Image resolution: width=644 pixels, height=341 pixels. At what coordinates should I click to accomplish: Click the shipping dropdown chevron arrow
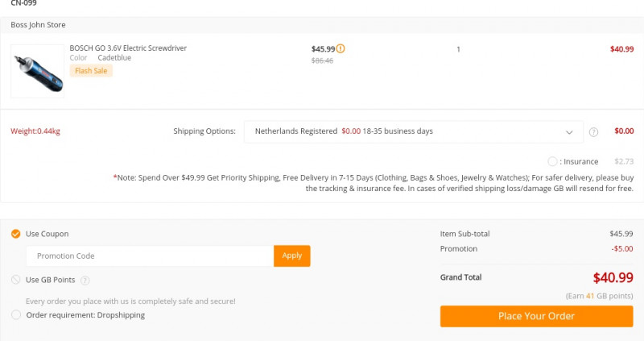click(x=569, y=132)
